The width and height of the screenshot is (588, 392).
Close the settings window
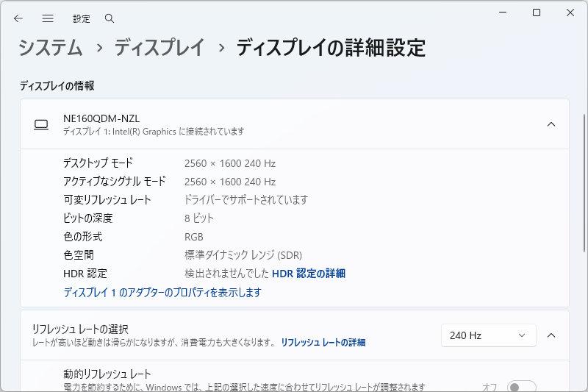click(x=570, y=13)
